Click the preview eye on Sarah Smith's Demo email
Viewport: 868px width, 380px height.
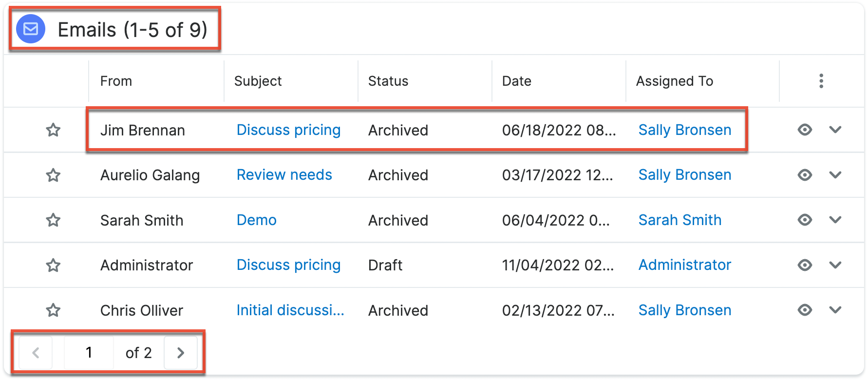point(804,220)
